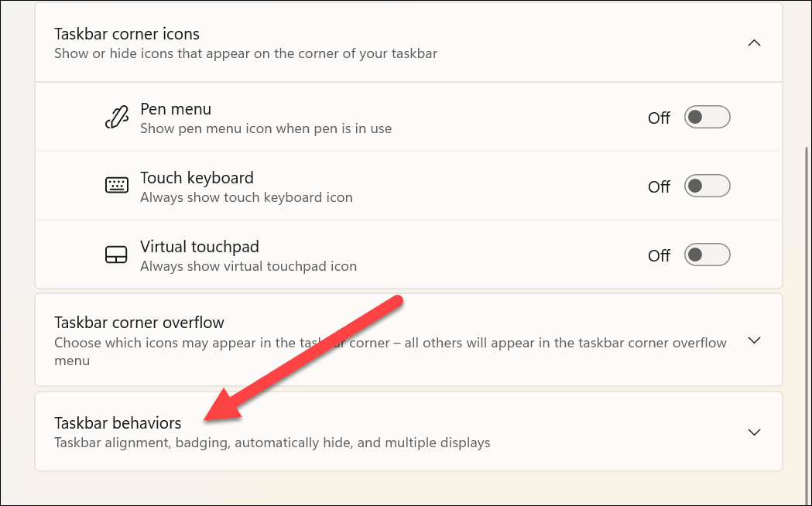Screen dimensions: 812x506
Task: Expand the Taskbar behaviors section
Action: 754,432
